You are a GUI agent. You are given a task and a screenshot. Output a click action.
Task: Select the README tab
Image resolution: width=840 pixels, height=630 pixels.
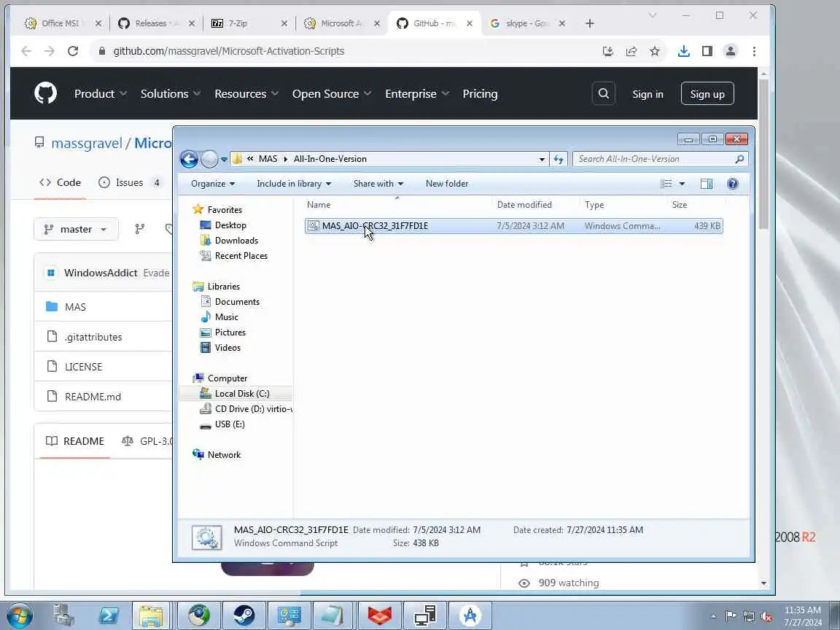(x=75, y=441)
